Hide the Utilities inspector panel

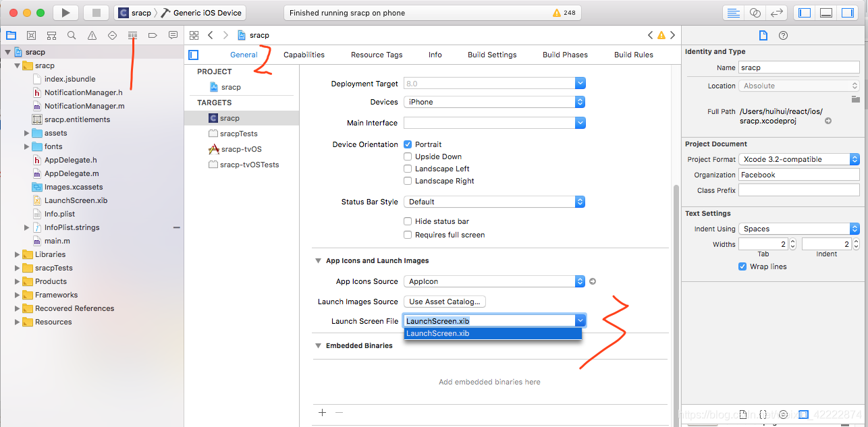pos(848,13)
